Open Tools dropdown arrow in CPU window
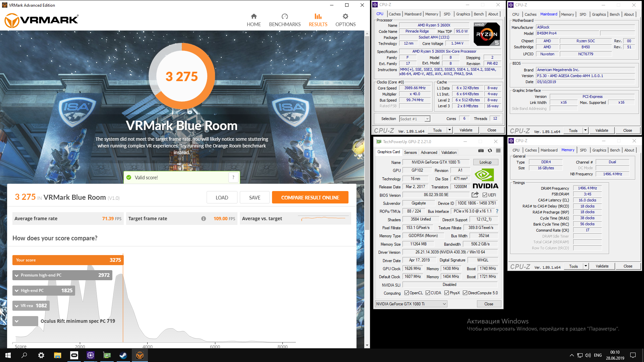This screenshot has height=362, width=644. pos(449,130)
